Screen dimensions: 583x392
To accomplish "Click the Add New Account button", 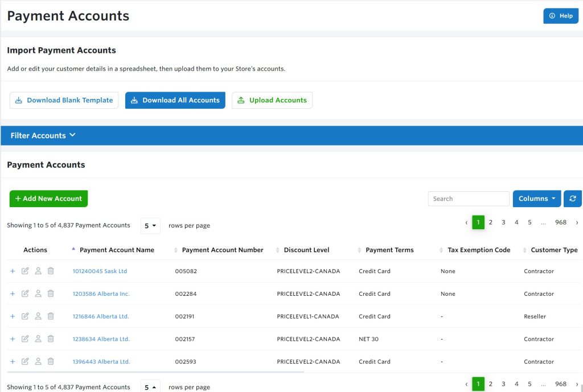I will 49,199.
